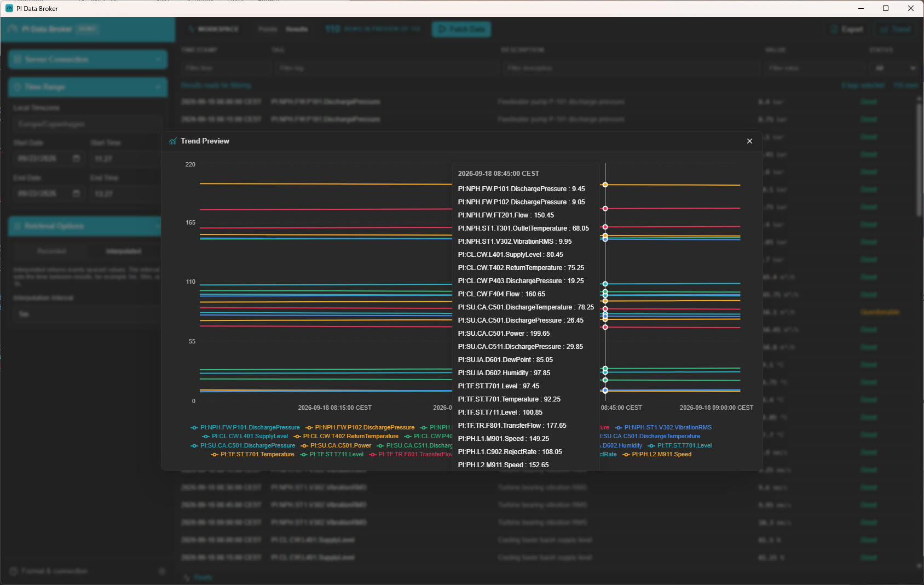Click the results table vertical scrollbar
Image resolution: width=924 pixels, height=585 pixels.
(x=919, y=160)
